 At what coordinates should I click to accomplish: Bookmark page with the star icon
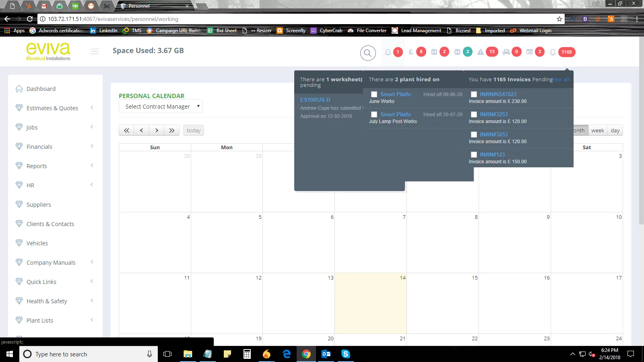coord(559,19)
